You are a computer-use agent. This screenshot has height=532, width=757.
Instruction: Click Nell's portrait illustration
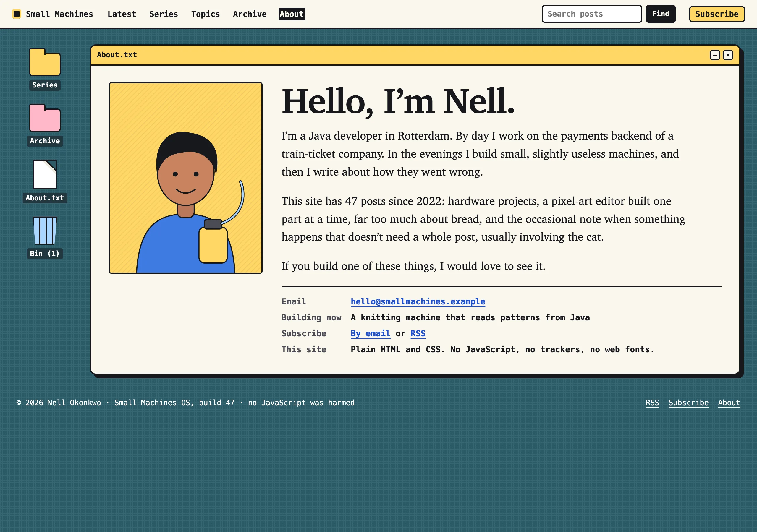186,178
